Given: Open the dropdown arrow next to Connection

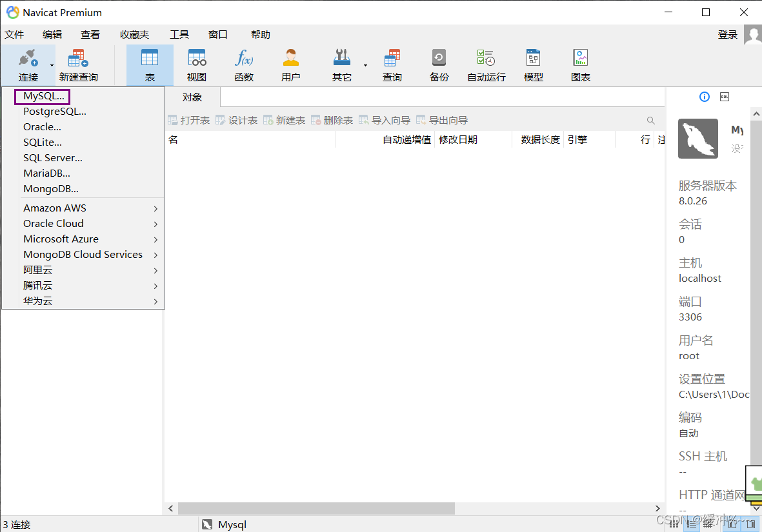Looking at the screenshot, I should pyautogui.click(x=52, y=65).
